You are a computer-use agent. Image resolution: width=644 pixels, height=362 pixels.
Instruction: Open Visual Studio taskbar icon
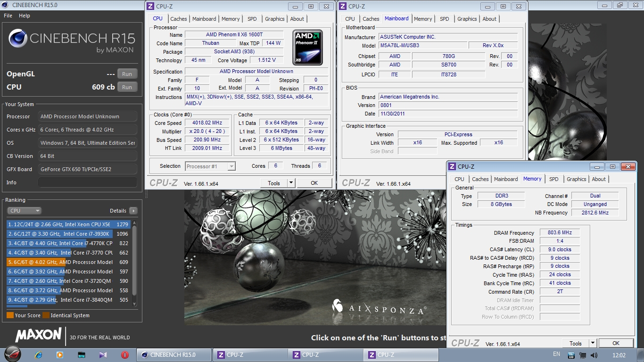click(x=103, y=355)
